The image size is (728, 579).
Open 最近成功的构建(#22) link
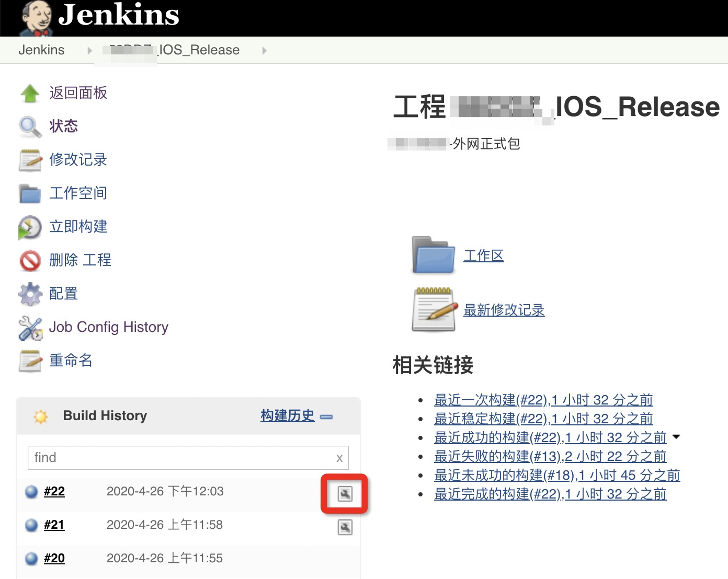pos(551,438)
